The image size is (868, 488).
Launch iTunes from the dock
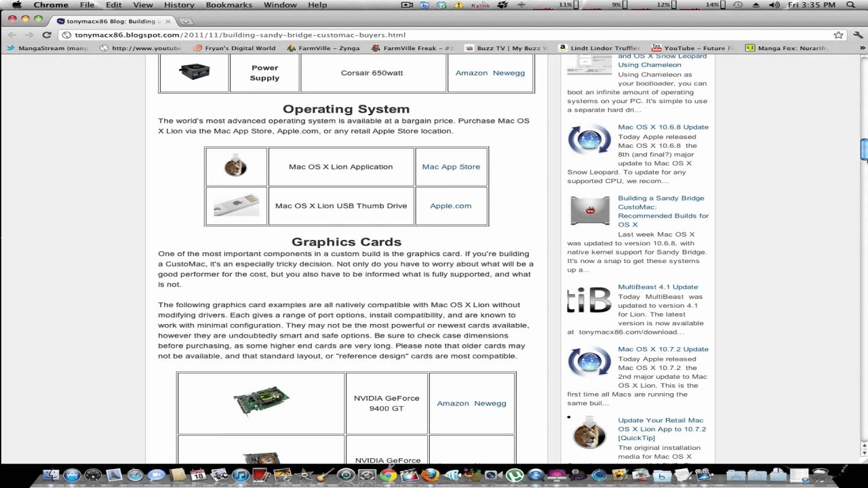pyautogui.click(x=240, y=474)
